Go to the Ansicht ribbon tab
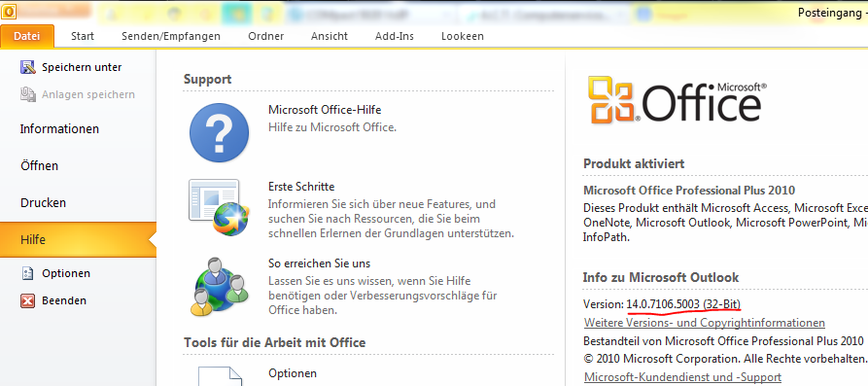 330,37
